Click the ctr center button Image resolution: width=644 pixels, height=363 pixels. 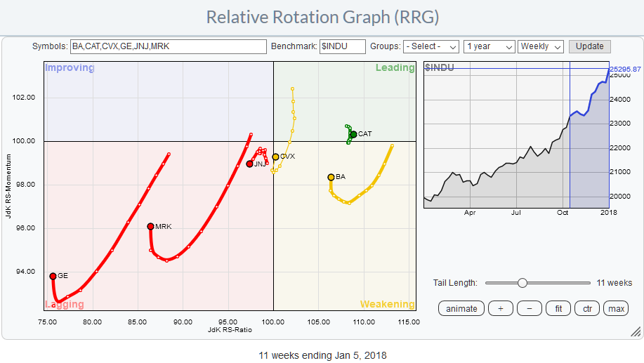tap(587, 309)
